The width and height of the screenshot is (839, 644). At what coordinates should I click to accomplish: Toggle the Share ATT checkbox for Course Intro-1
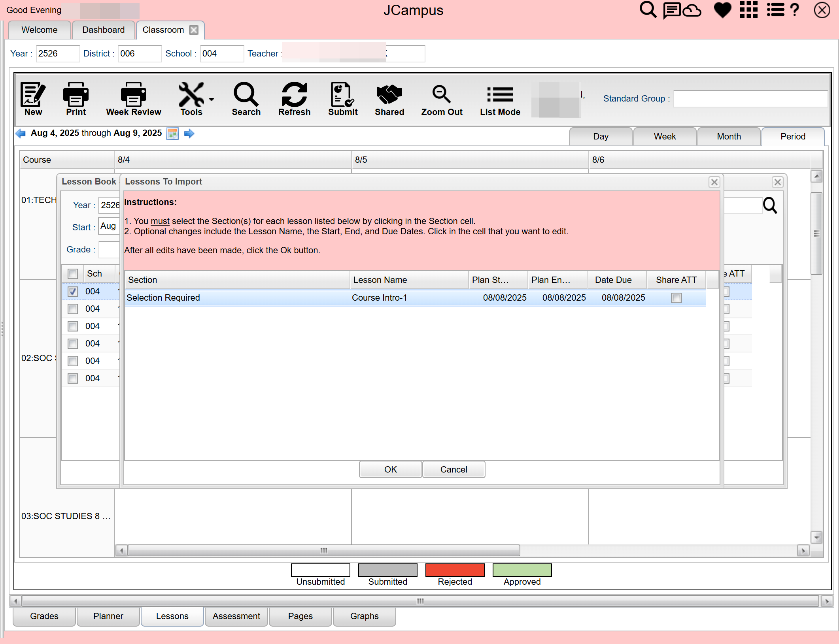coord(676,298)
